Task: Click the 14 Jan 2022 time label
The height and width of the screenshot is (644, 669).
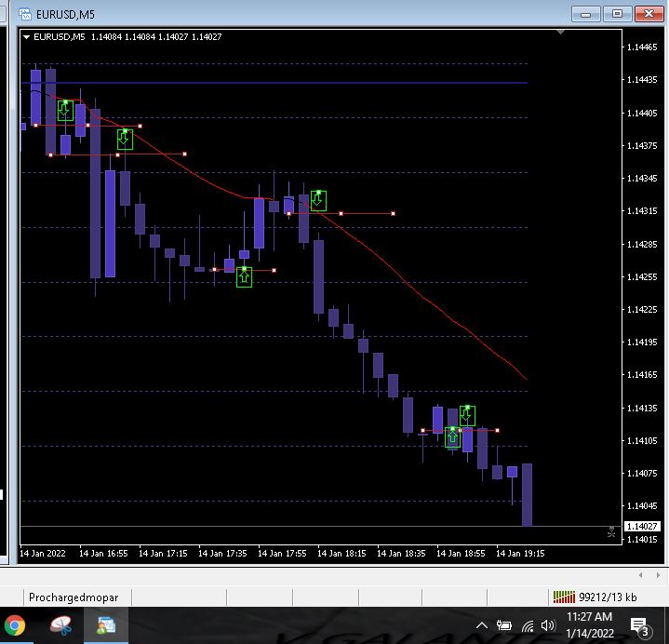Action: click(x=43, y=554)
